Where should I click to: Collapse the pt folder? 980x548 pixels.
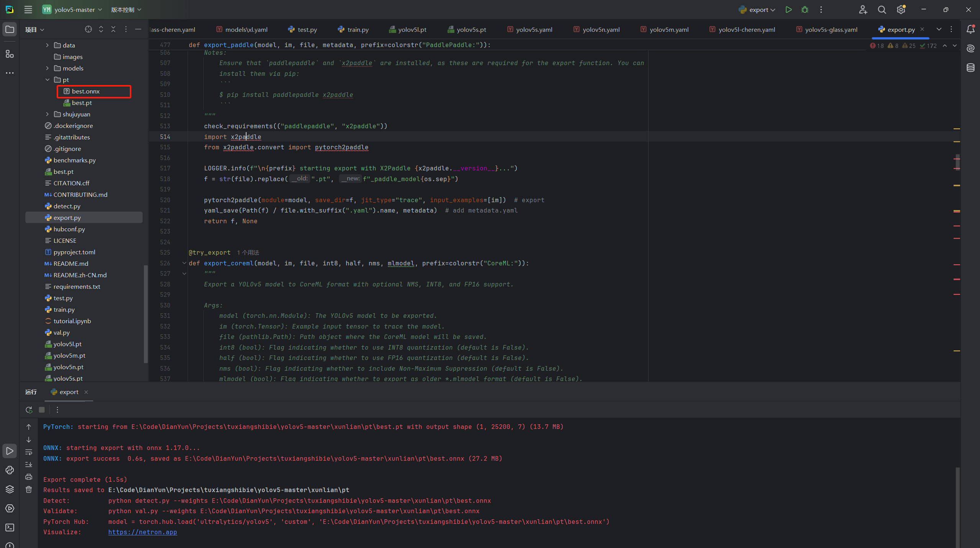tap(47, 80)
